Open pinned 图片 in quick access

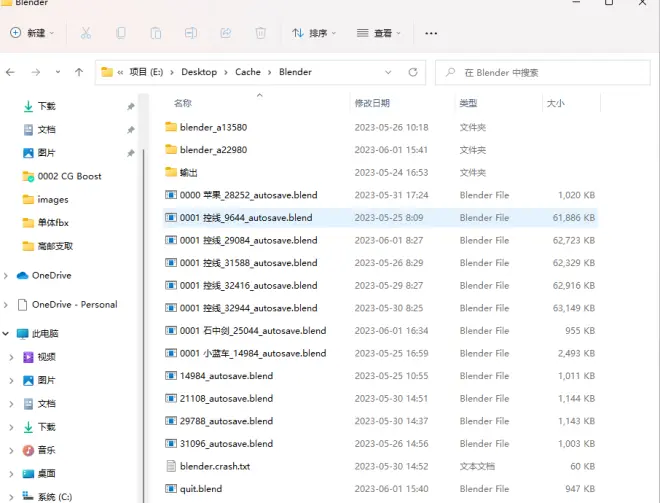coord(47,153)
